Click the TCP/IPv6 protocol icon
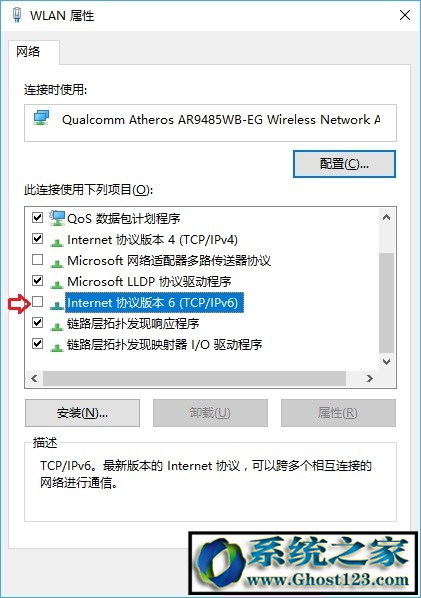 coord(57,305)
